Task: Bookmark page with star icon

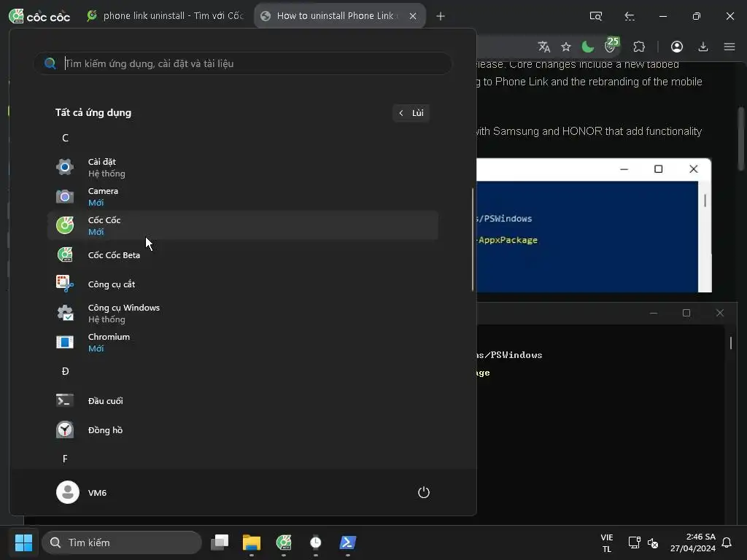Action: click(565, 46)
